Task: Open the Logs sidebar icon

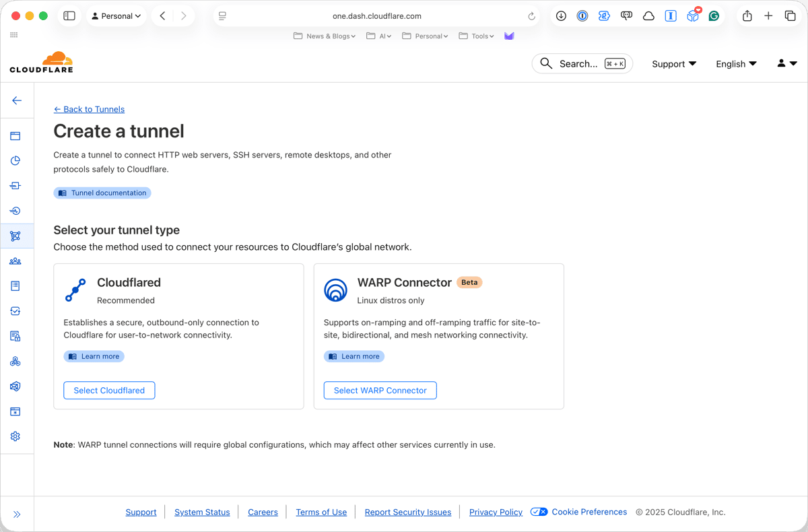Action: pyautogui.click(x=15, y=286)
